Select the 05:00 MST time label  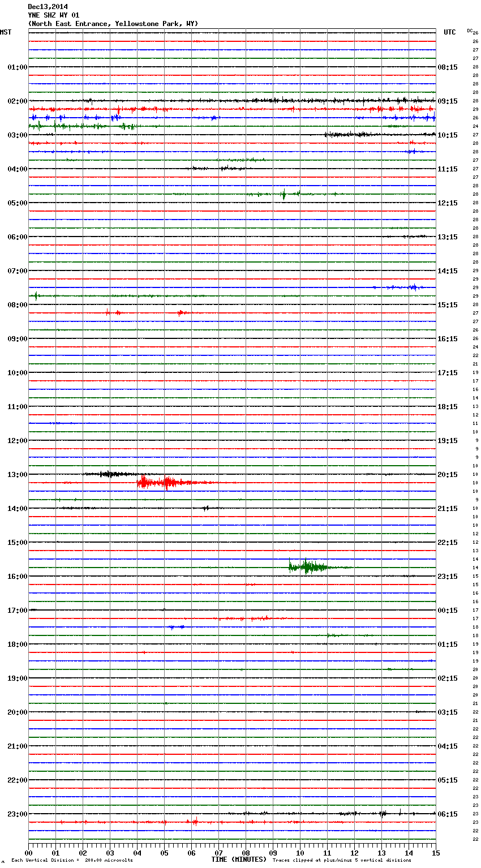point(18,203)
